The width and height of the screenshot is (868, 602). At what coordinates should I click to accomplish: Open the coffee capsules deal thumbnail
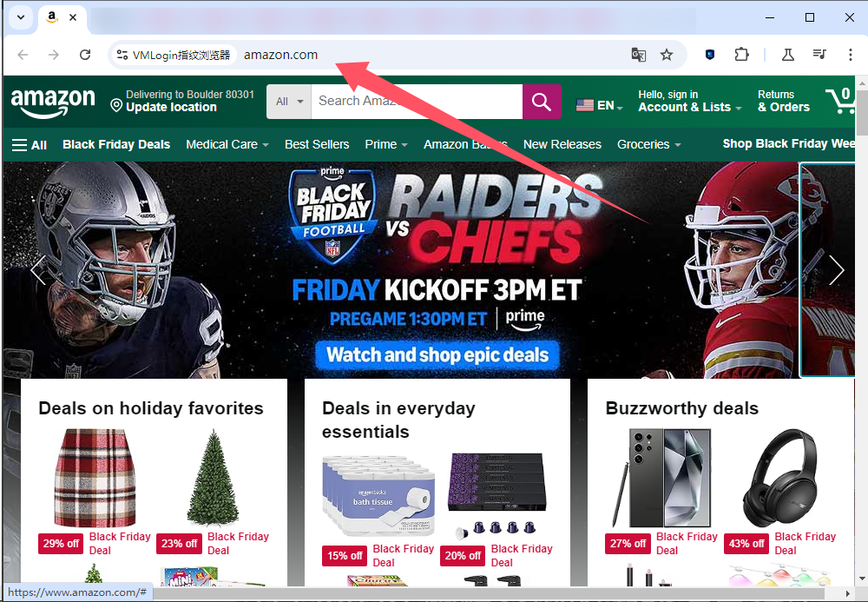(x=497, y=496)
